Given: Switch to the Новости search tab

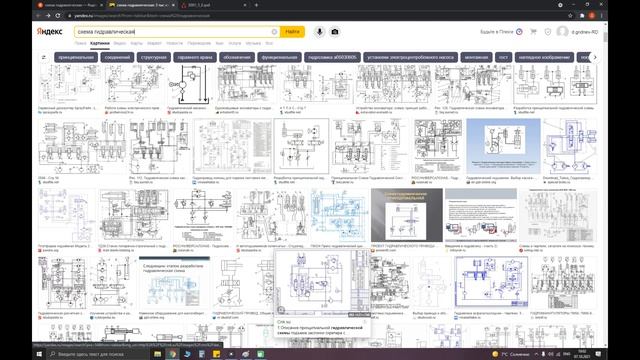Looking at the screenshot, I should point(174,43).
